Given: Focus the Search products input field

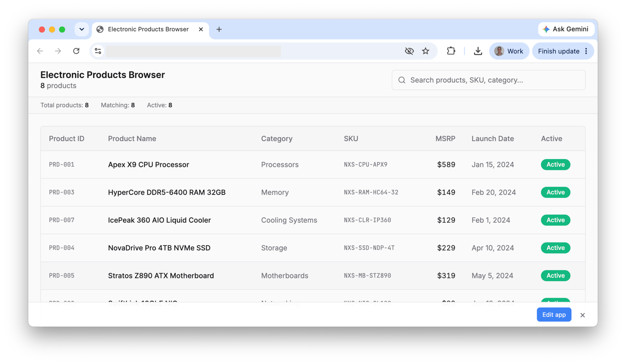Looking at the screenshot, I should pyautogui.click(x=488, y=80).
